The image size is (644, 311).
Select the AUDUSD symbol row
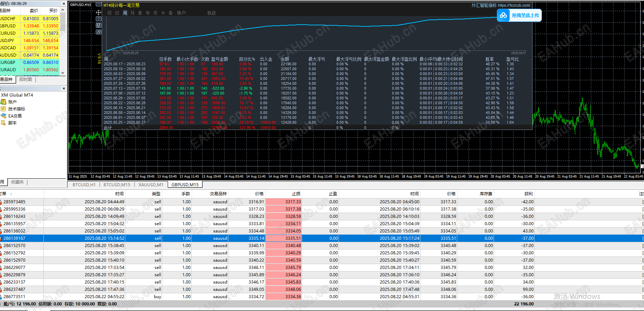30,55
